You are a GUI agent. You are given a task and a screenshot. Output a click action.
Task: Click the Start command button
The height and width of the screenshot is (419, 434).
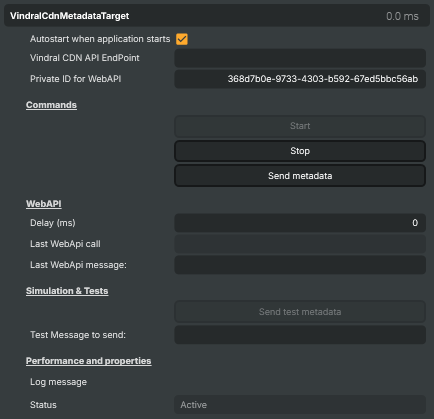pos(300,126)
